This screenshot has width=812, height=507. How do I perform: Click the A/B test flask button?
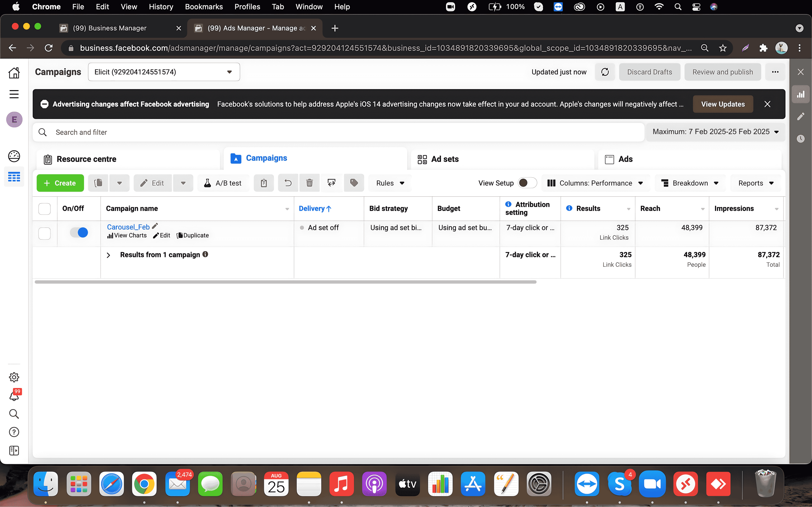pyautogui.click(x=223, y=183)
